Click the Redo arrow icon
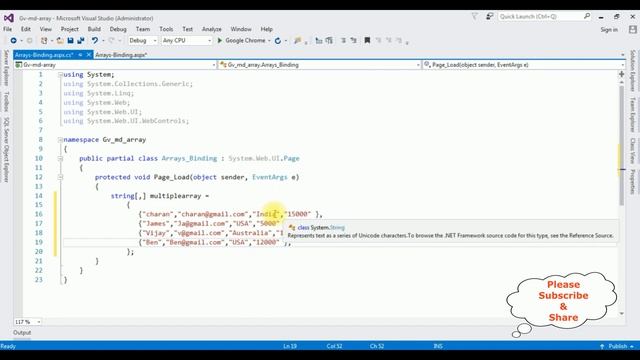Screen dimensions: 640x360 pyautogui.click(x=111, y=40)
